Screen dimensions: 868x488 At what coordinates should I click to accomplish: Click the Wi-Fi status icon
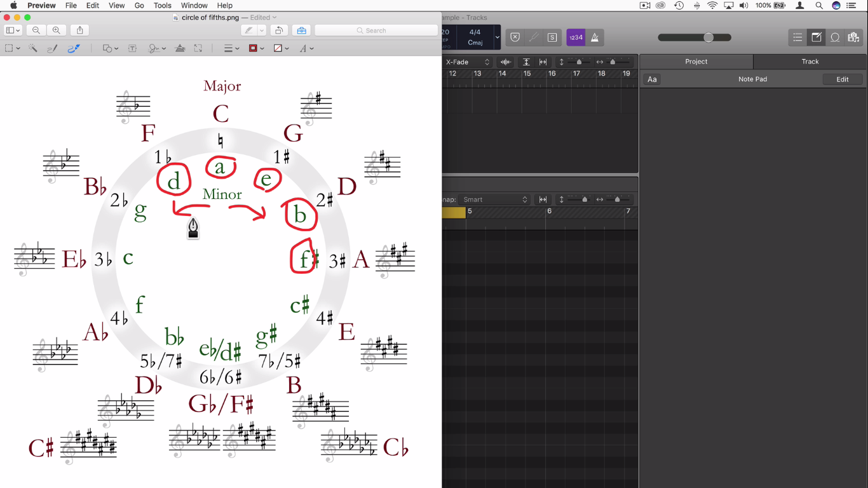[712, 6]
